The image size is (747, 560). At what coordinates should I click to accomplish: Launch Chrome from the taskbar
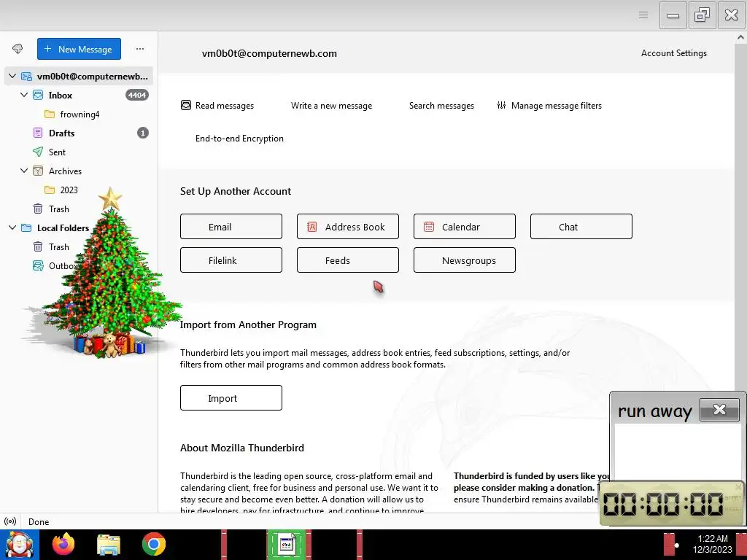pyautogui.click(x=153, y=544)
